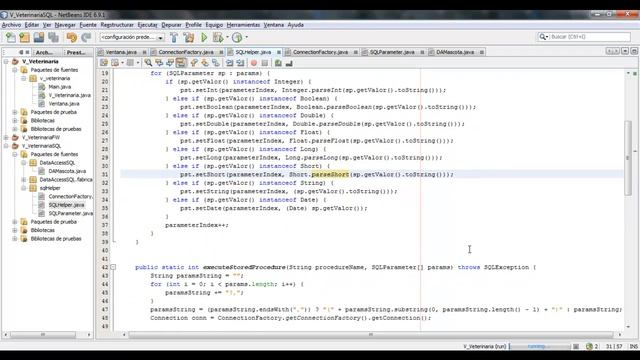Screen dimensions: 640x360
Task: Click the second icon in editor toolbar
Action: (x=115, y=63)
